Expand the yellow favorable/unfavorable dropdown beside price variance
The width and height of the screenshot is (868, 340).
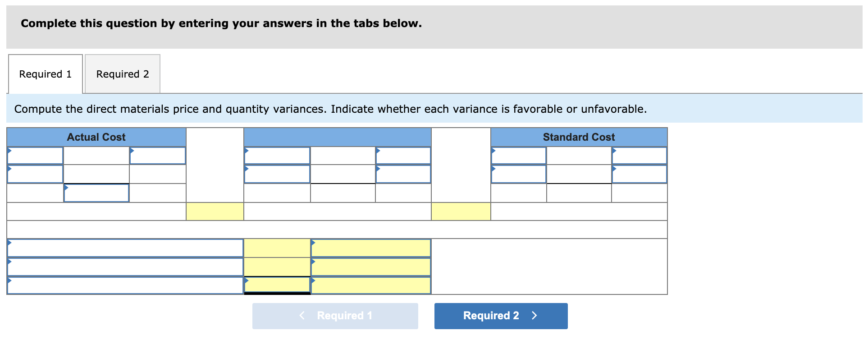click(x=370, y=247)
